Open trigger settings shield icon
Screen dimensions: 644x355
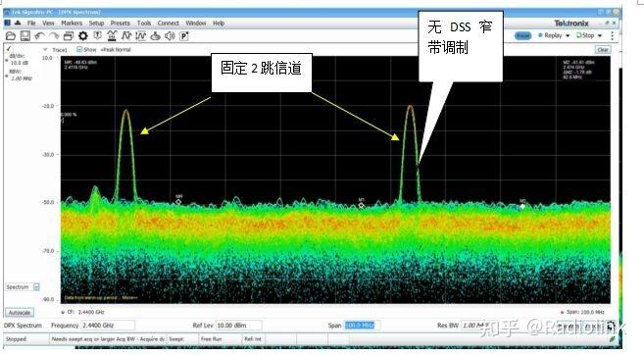click(97, 36)
